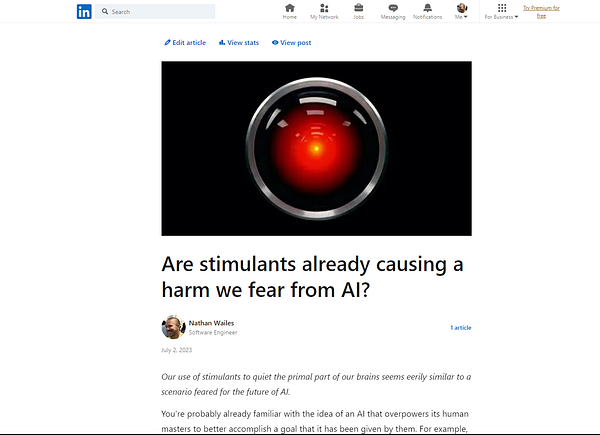This screenshot has width=600, height=435.
Task: Open View stats link
Action: (239, 42)
